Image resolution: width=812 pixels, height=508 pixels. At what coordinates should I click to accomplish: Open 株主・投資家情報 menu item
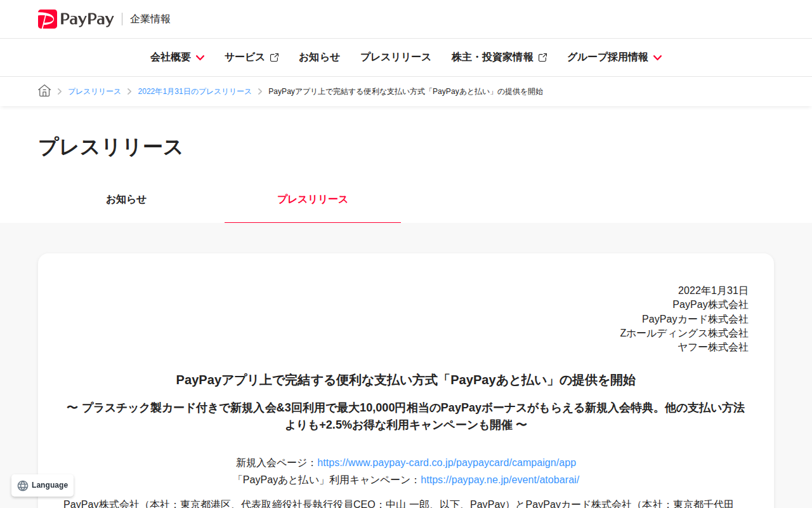(x=499, y=57)
